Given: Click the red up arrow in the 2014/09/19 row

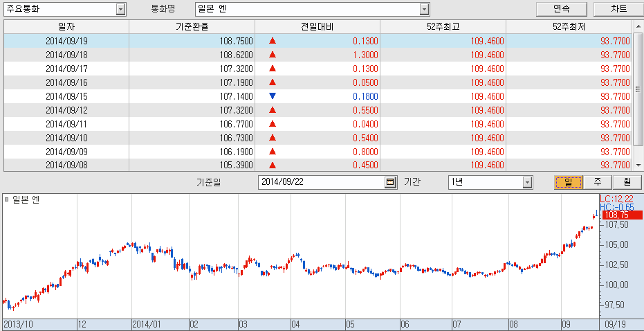Looking at the screenshot, I should click(272, 41).
